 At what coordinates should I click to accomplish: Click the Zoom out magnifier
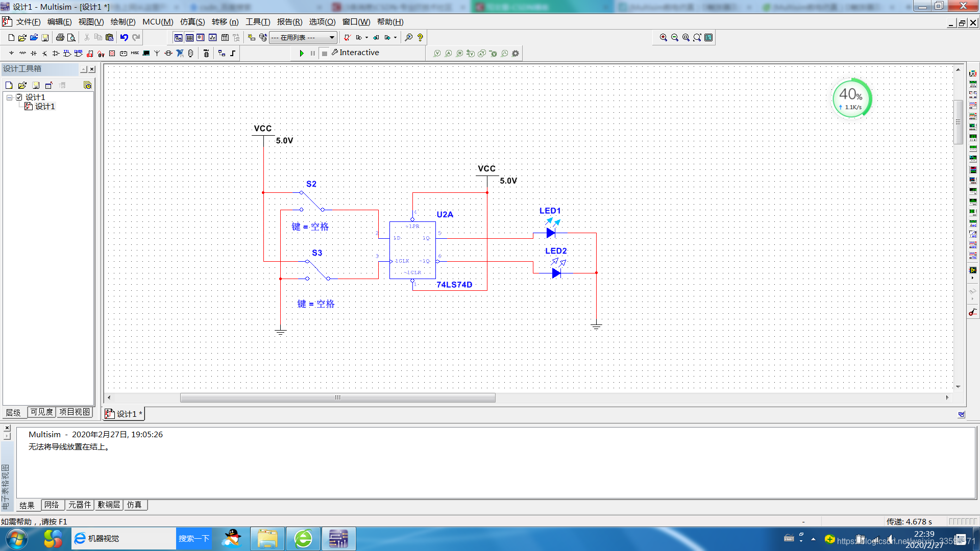click(x=674, y=38)
